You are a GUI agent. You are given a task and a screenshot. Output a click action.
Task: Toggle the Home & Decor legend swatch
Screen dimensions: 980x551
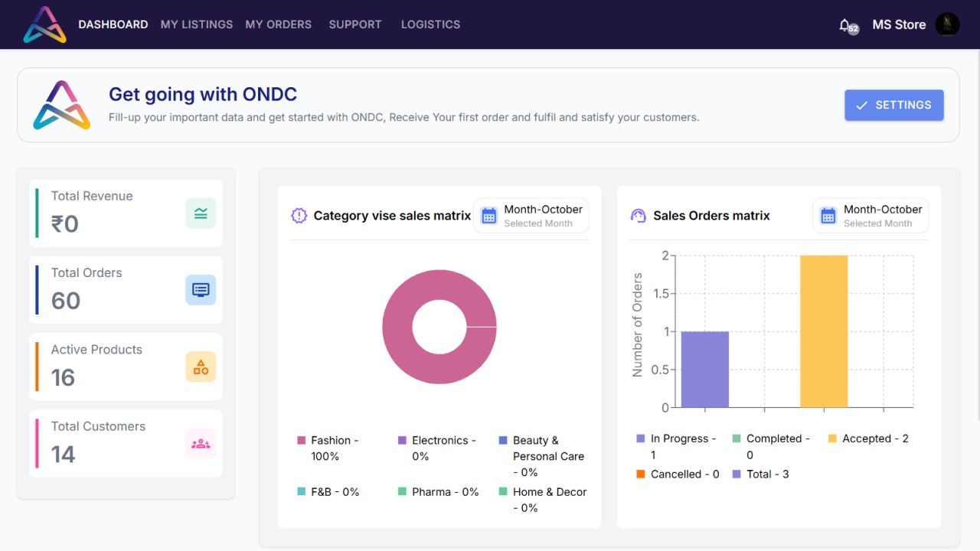pyautogui.click(x=503, y=491)
